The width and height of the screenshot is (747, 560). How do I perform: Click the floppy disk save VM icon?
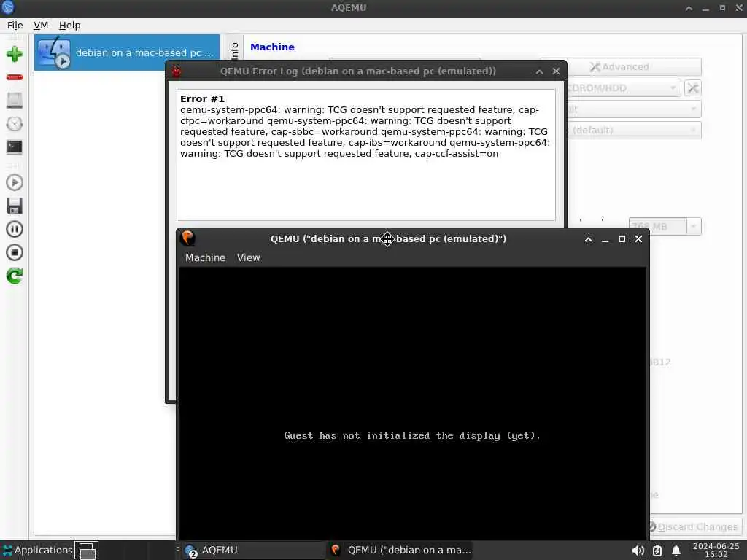point(15,206)
